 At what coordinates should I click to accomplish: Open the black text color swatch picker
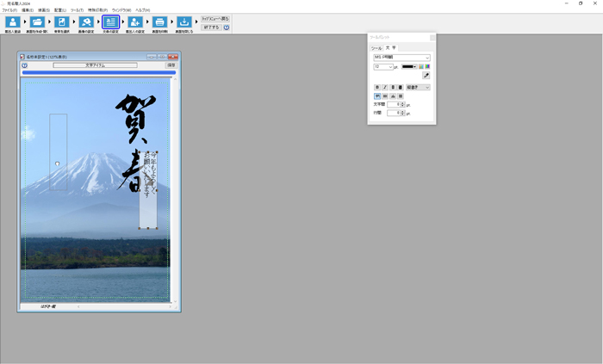pos(408,66)
